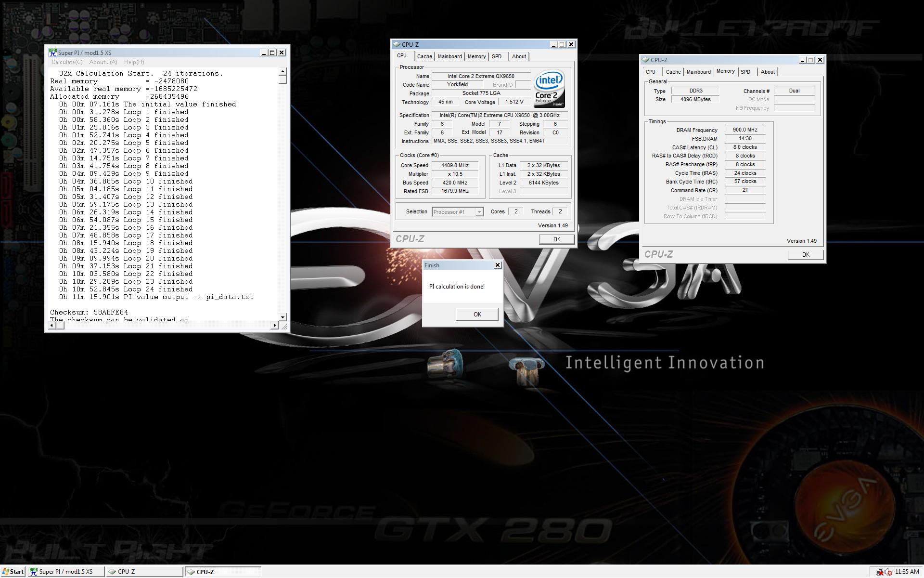Switch to CPU tab in memory CPU-Z window
Screen dimensions: 924x578
tap(651, 72)
